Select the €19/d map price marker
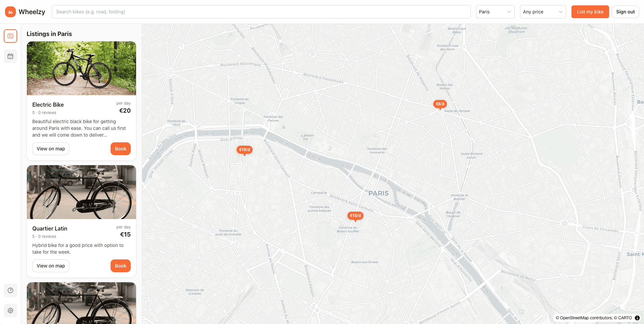This screenshot has height=324, width=644. (x=244, y=150)
